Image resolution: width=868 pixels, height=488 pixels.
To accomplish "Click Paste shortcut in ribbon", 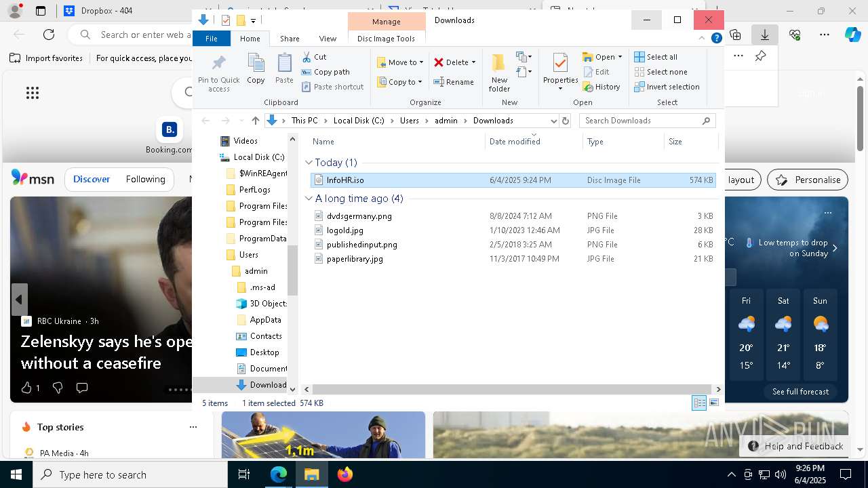I will [332, 87].
